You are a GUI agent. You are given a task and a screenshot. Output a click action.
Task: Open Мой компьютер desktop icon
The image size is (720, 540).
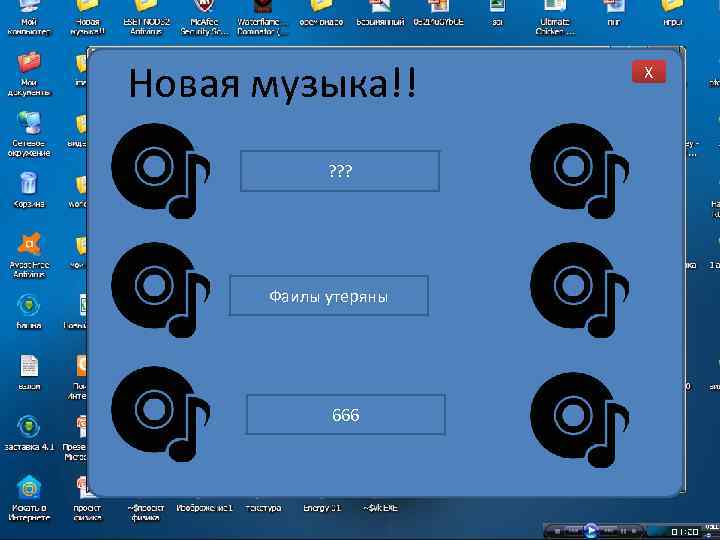28,17
